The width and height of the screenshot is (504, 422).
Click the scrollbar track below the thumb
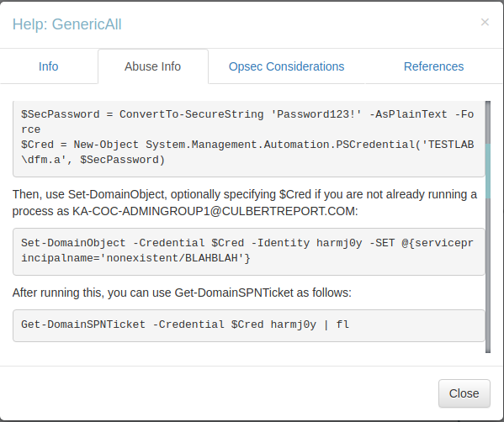[x=488, y=276]
